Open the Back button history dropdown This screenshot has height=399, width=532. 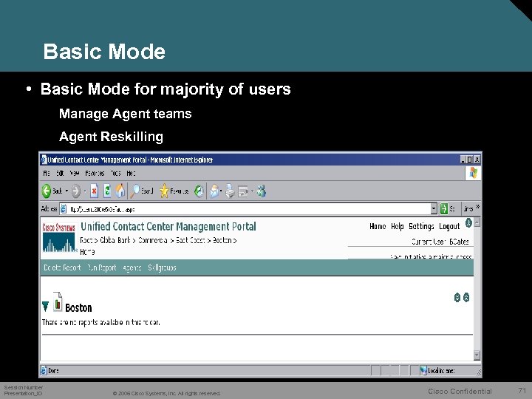click(x=66, y=191)
